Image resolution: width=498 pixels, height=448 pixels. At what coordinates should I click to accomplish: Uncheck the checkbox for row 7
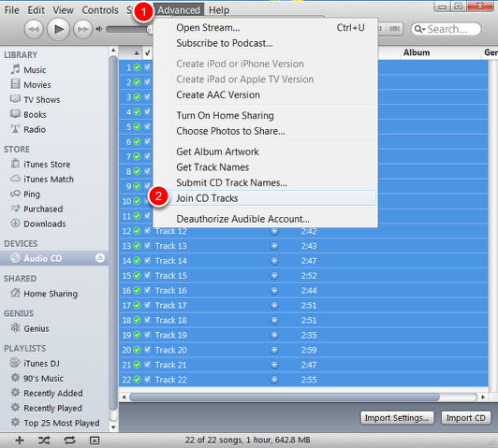(147, 156)
